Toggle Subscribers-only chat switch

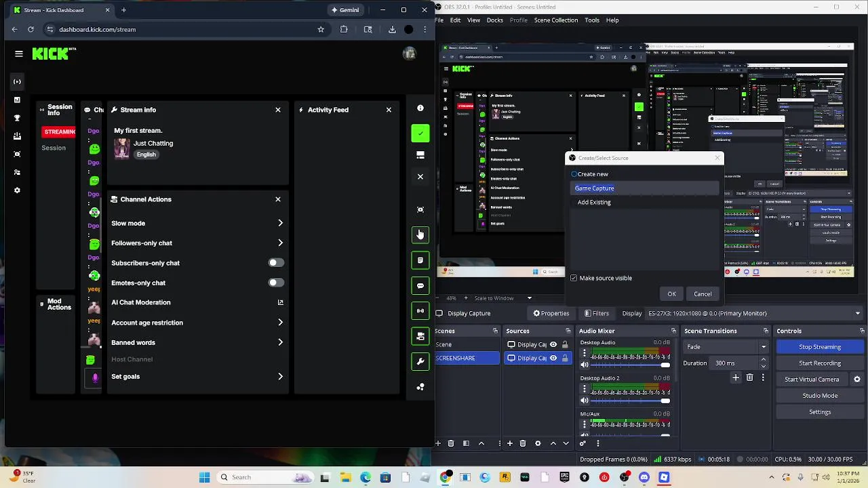(275, 263)
